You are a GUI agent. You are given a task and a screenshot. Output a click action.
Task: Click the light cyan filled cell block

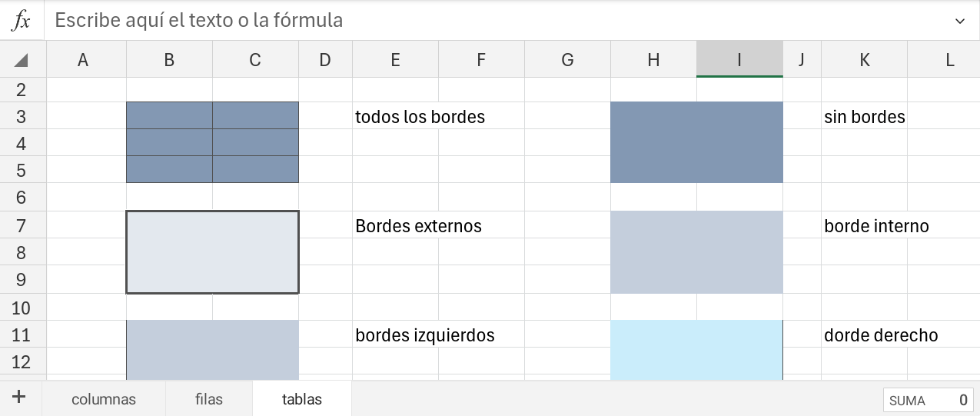(x=696, y=349)
